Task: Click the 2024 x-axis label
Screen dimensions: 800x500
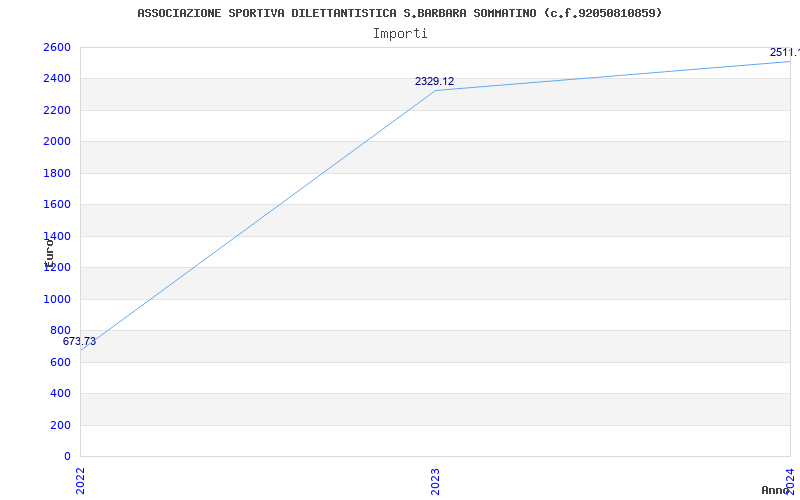Action: 790,480
